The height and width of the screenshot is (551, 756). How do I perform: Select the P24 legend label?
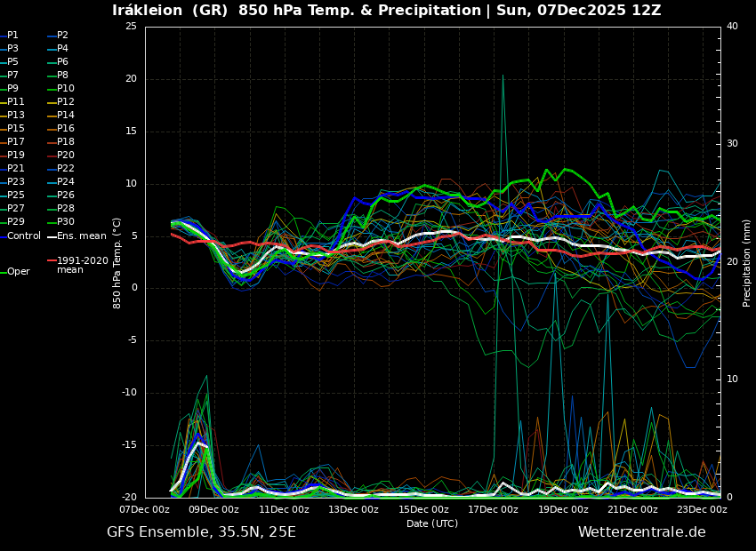[65, 182]
